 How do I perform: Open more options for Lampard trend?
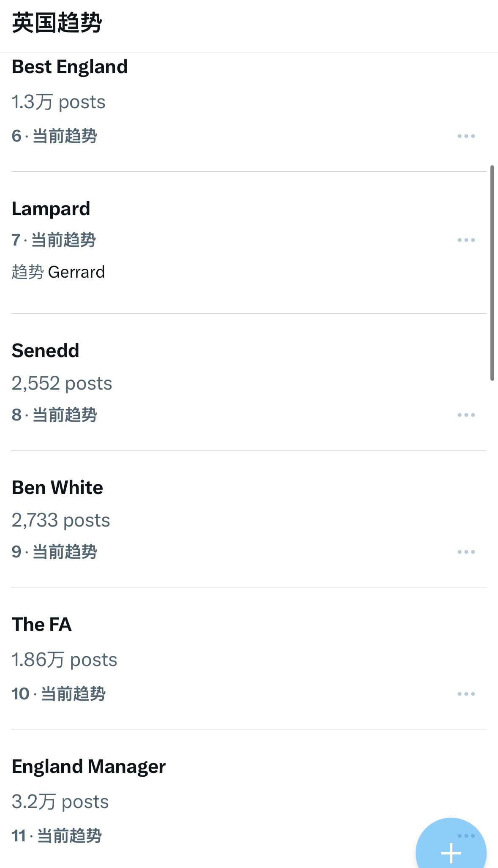click(x=466, y=240)
